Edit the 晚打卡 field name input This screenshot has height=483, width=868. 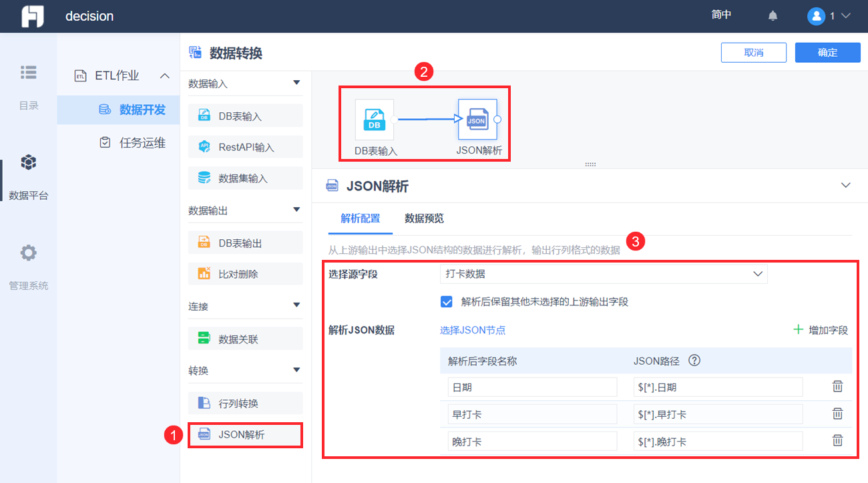[532, 441]
